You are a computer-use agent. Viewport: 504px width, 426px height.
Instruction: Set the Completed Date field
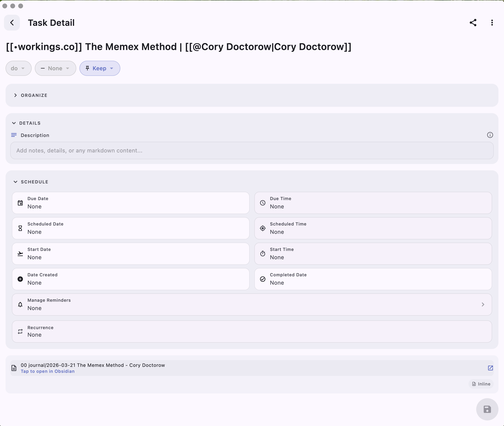point(373,279)
